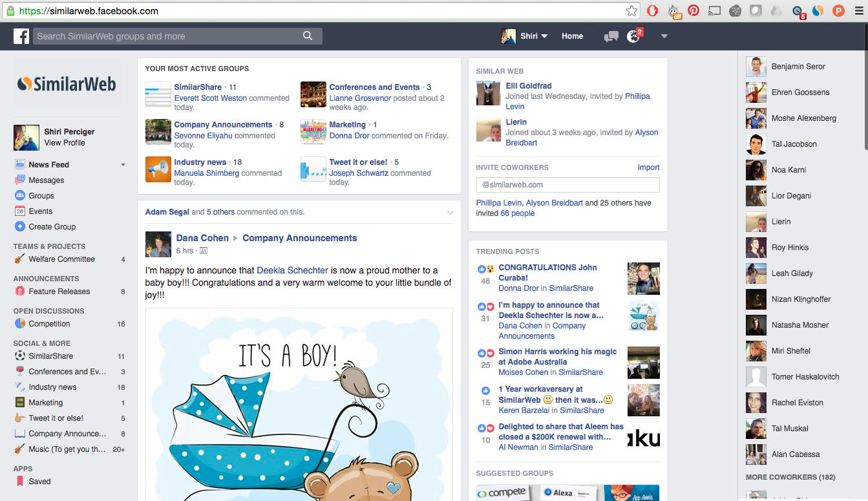
Task: Click the Industry news megaphone icon
Action: [158, 169]
